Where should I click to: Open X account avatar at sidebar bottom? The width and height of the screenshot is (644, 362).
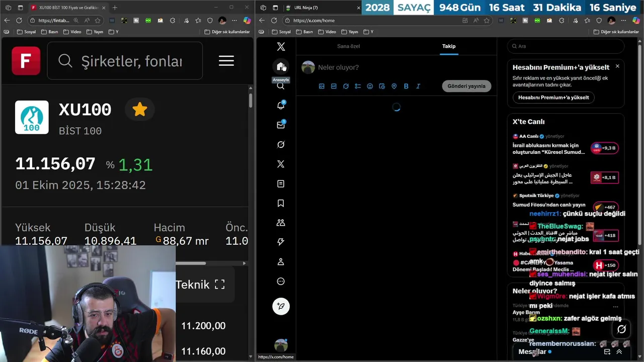pyautogui.click(x=281, y=345)
